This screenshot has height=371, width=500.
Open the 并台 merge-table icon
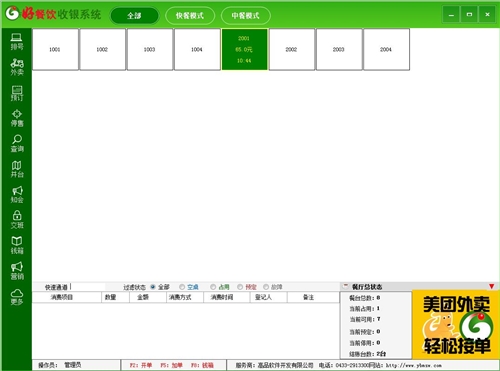pos(17,169)
